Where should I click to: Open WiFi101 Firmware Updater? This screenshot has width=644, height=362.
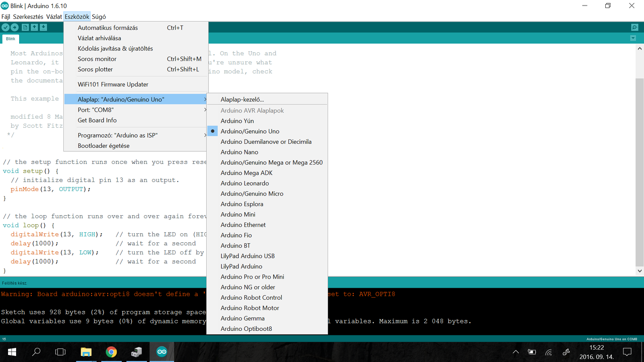[x=136, y=84]
